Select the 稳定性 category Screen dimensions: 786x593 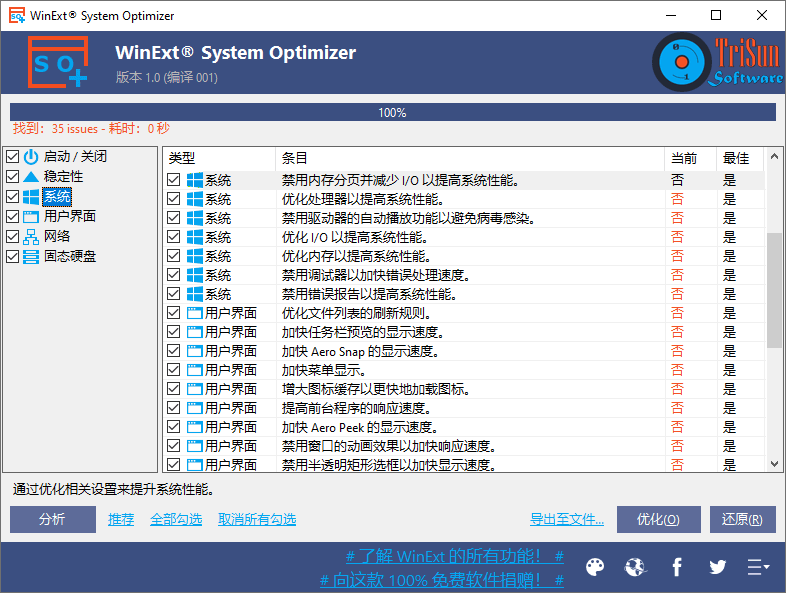(x=63, y=176)
